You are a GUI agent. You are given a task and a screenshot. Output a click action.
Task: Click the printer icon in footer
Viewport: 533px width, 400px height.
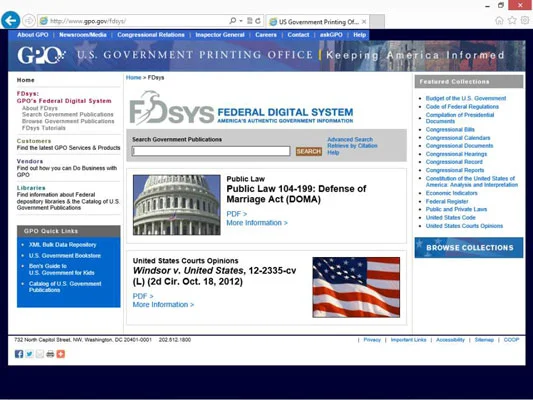click(x=50, y=354)
